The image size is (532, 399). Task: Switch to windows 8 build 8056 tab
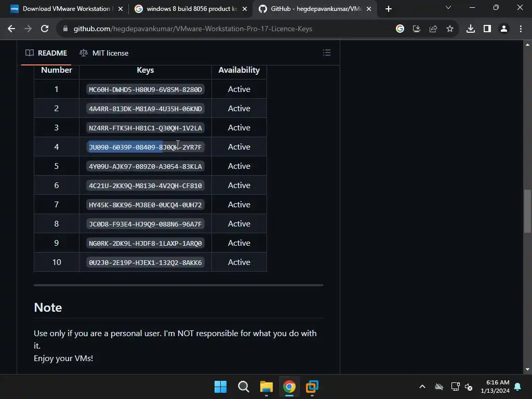[191, 9]
